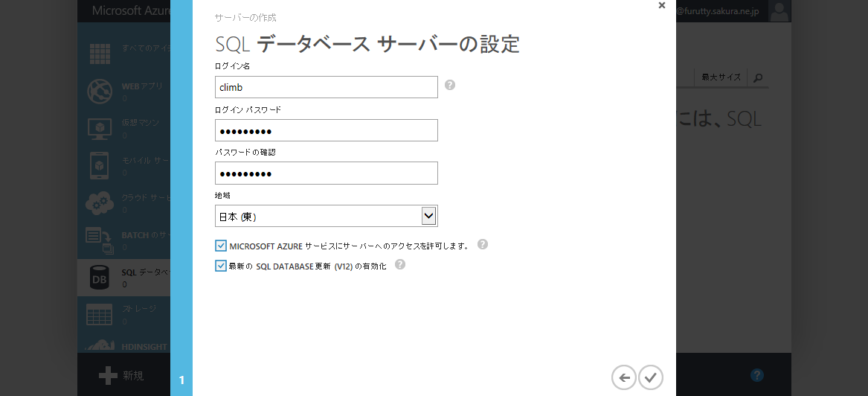Open the user account avatar at the top right
The width and height of the screenshot is (868, 396).
(779, 10)
